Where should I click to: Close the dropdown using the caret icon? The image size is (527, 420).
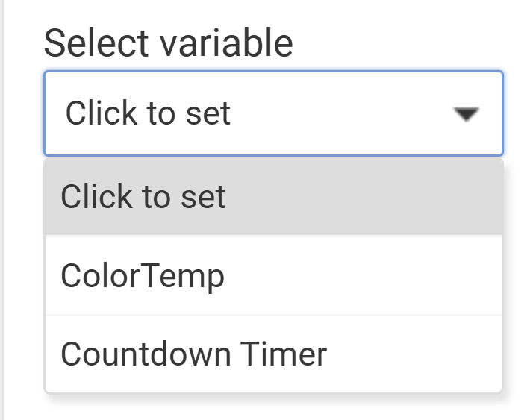(x=466, y=114)
